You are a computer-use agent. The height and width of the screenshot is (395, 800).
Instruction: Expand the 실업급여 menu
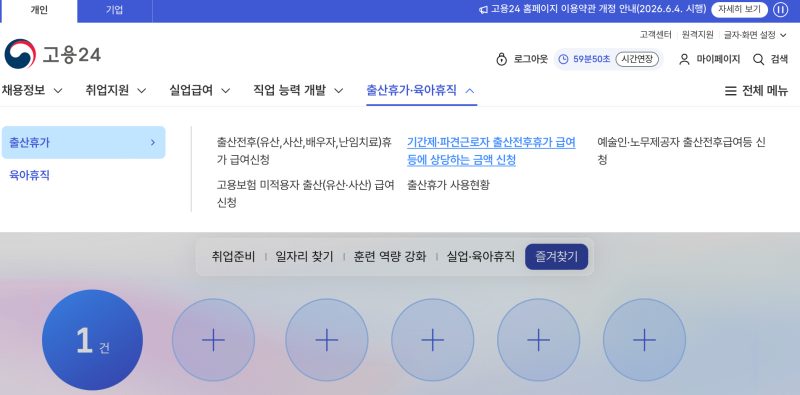(x=199, y=91)
